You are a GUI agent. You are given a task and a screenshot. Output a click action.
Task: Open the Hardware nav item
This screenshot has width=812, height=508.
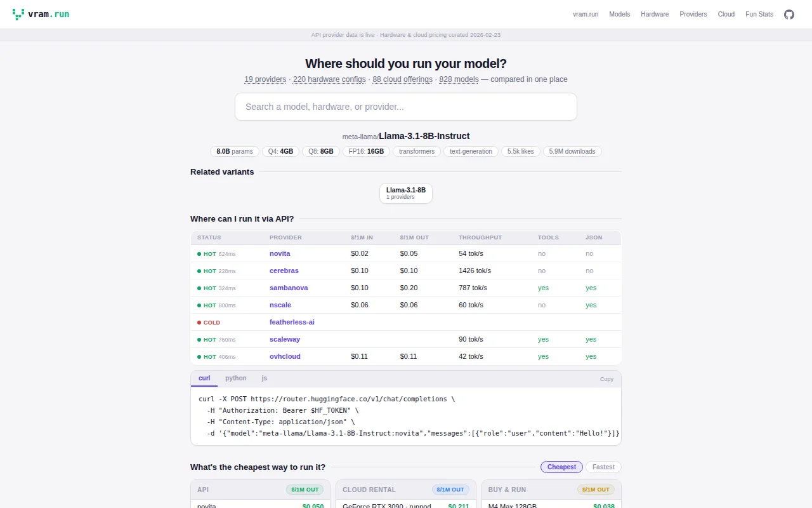point(655,14)
